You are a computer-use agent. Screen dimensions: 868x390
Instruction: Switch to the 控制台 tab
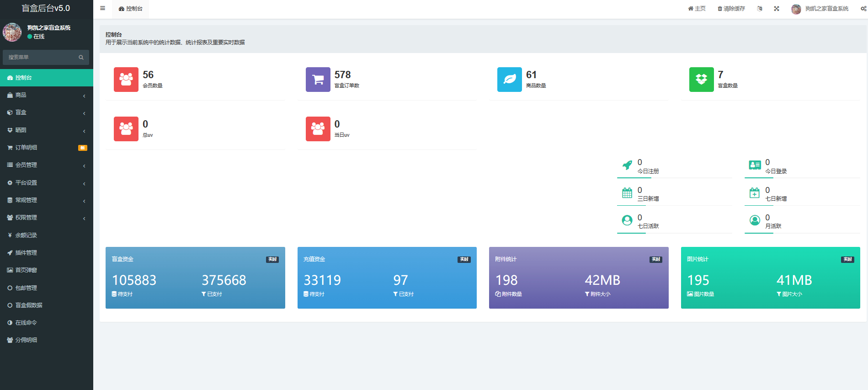[131, 9]
